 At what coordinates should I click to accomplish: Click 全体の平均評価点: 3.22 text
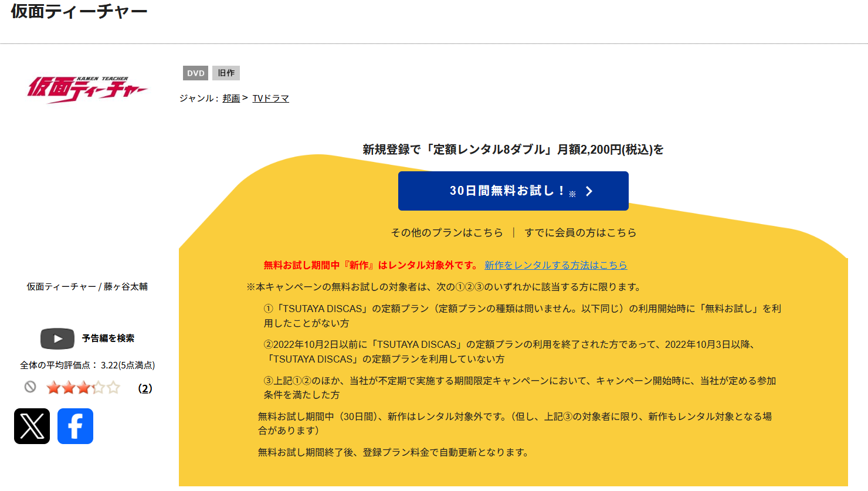(87, 365)
